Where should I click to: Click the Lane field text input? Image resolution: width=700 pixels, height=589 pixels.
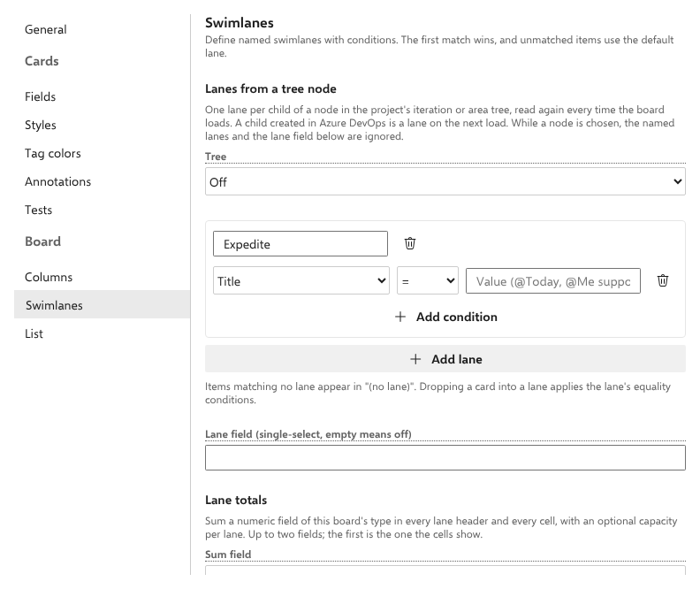click(x=445, y=458)
